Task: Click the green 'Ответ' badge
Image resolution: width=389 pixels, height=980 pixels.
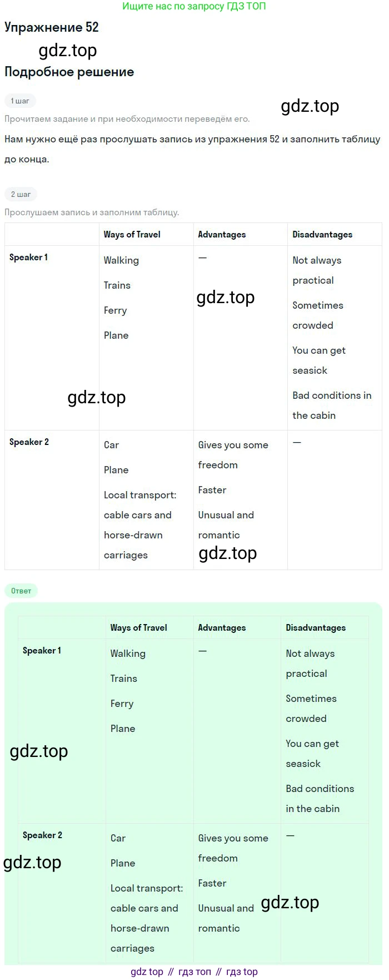Action: [x=21, y=591]
